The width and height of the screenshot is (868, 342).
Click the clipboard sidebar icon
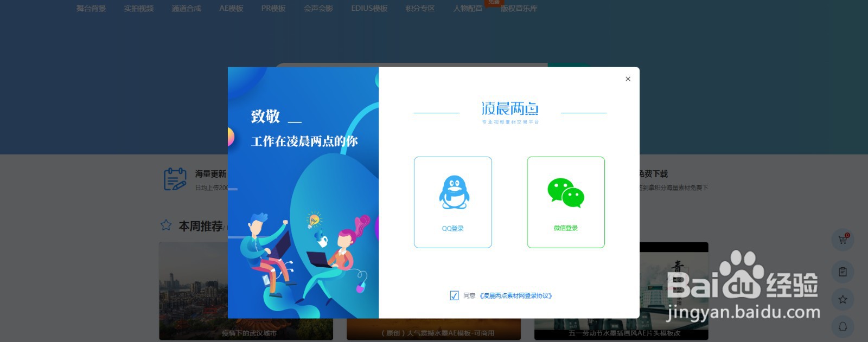click(843, 272)
